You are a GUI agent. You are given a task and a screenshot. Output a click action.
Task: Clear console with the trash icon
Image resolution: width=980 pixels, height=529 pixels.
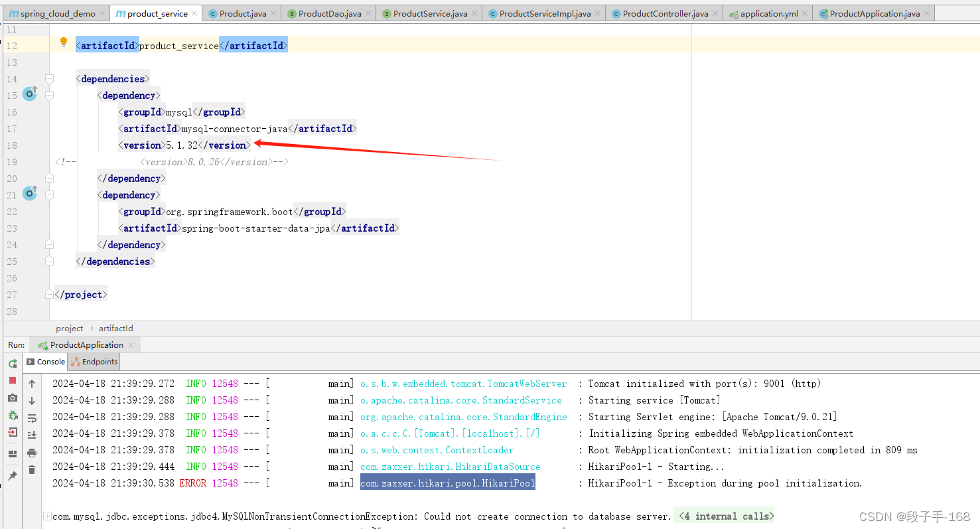click(x=32, y=470)
